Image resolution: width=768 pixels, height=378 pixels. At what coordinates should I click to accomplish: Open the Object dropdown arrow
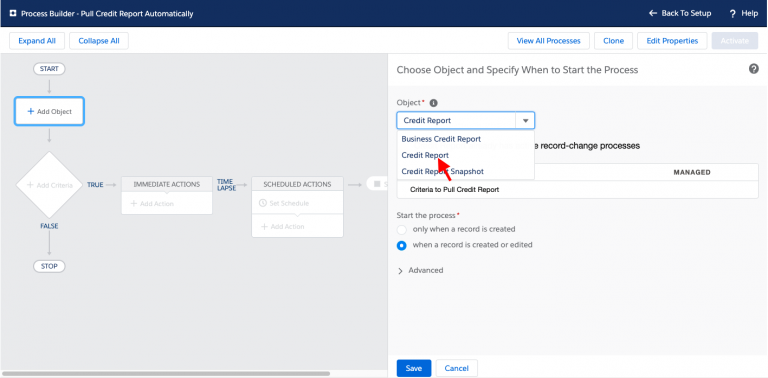525,120
